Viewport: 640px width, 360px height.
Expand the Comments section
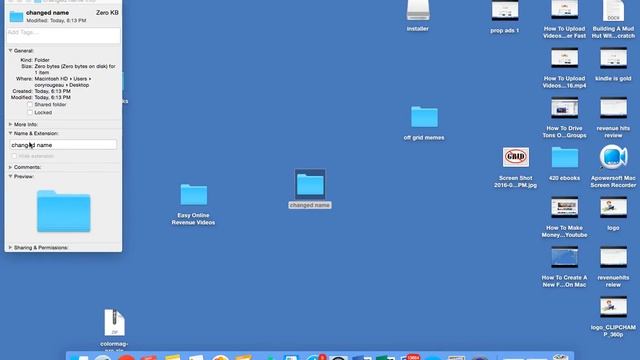click(11, 167)
